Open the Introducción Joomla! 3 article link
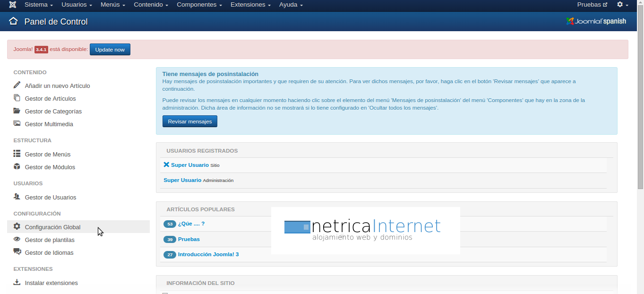 pos(208,254)
